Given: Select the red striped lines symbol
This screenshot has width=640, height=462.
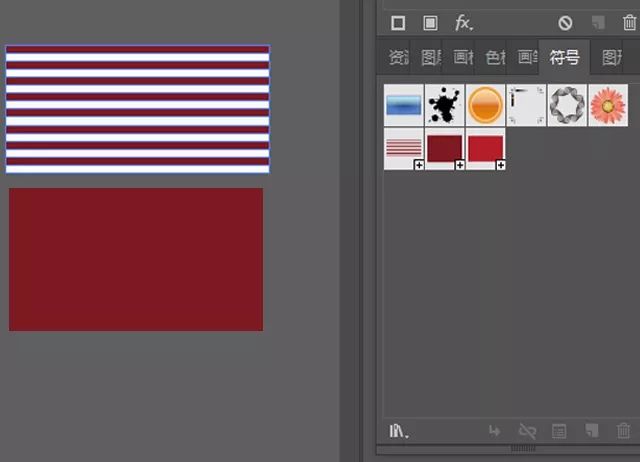Looking at the screenshot, I should [404, 148].
